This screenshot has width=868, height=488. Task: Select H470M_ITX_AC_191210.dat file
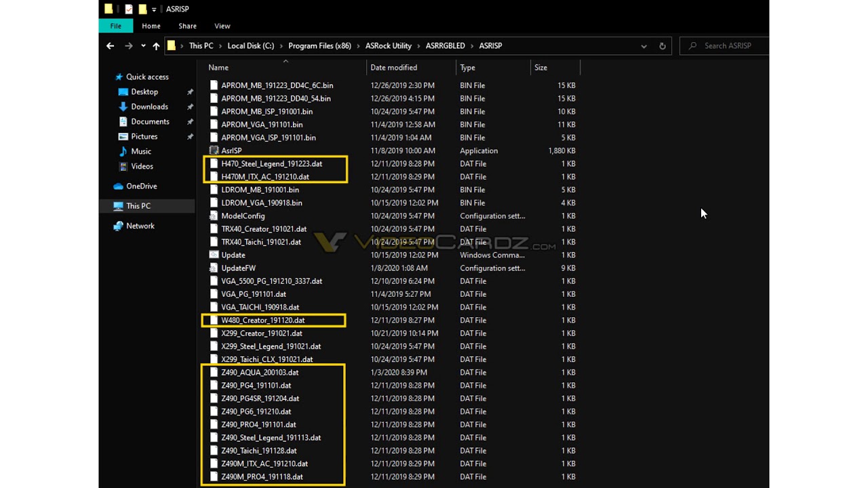(x=265, y=177)
